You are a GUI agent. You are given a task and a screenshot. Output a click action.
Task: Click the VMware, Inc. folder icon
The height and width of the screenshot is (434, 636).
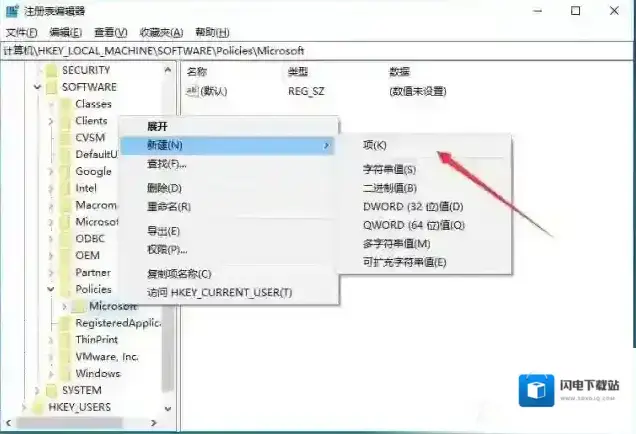pyautogui.click(x=64, y=356)
